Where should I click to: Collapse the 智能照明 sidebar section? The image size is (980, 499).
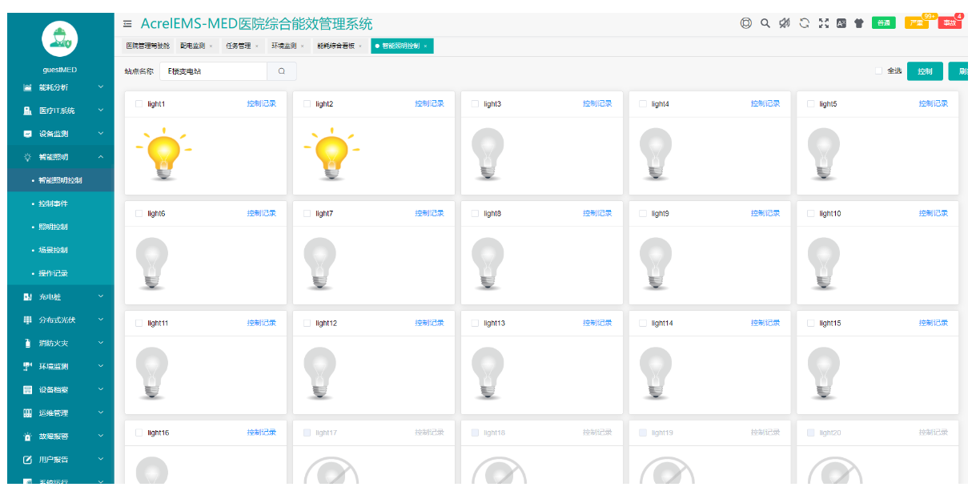coord(60,157)
